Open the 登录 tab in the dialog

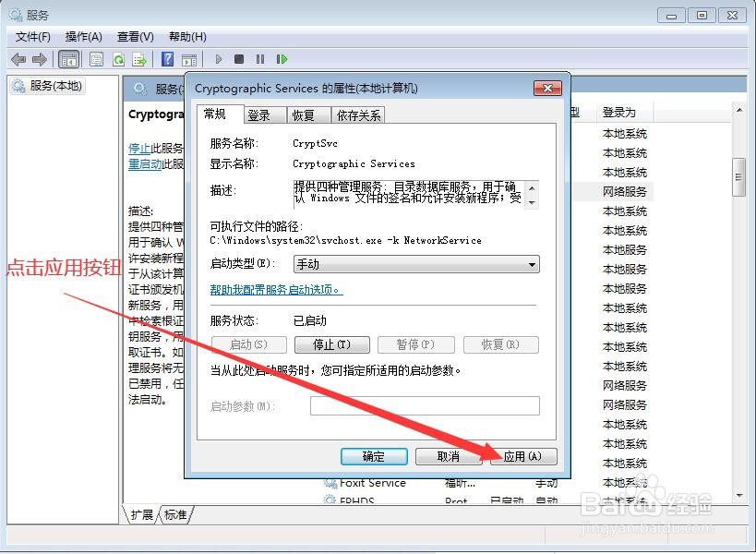click(x=261, y=114)
